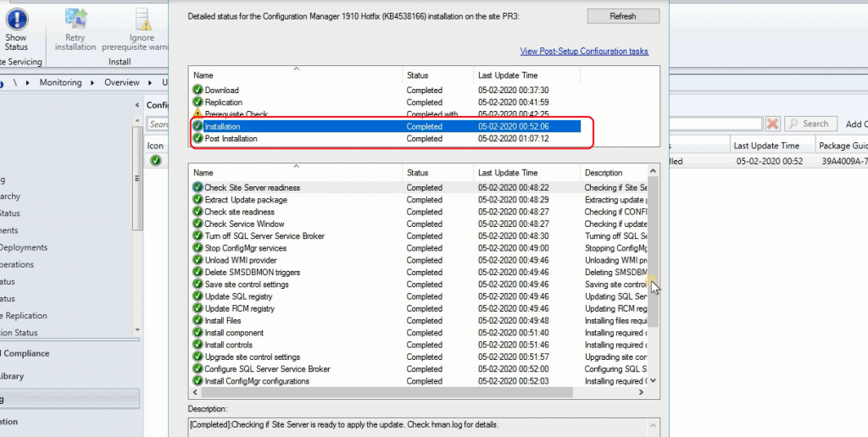Sort upper list by Name column header

click(296, 75)
